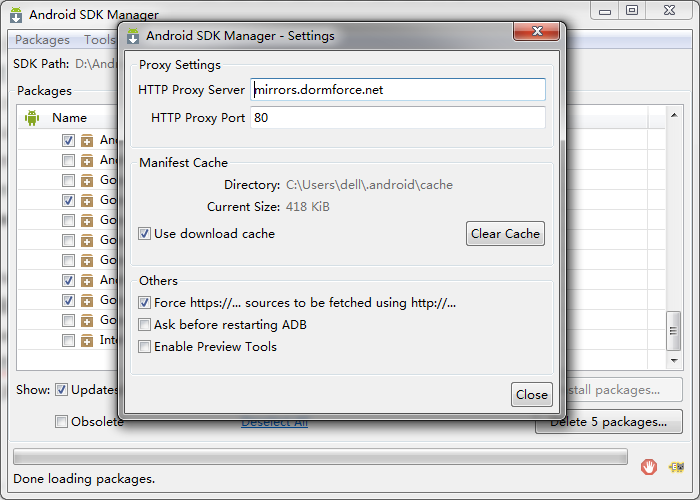
Task: Click the green Android robot icon in Name header
Action: point(32,118)
